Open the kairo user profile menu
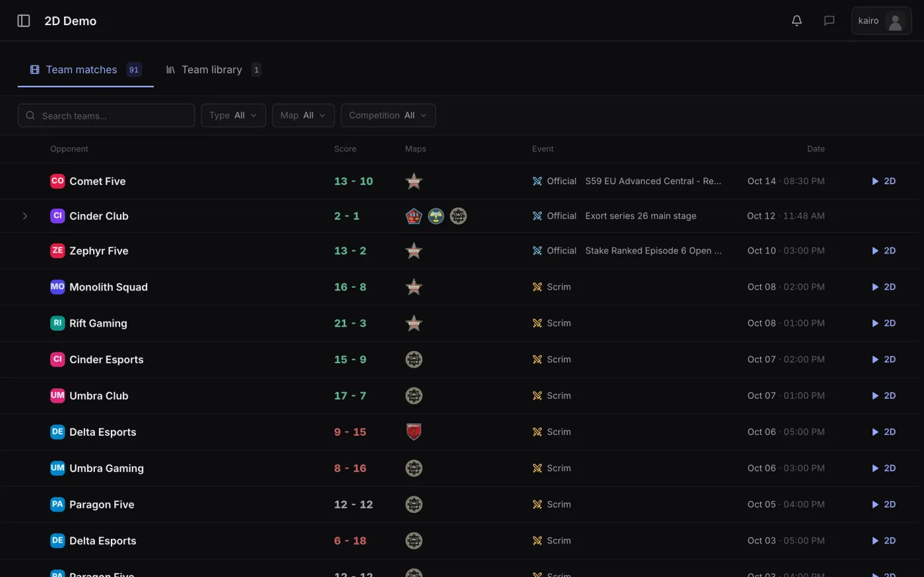This screenshot has height=577, width=924. pos(881,20)
